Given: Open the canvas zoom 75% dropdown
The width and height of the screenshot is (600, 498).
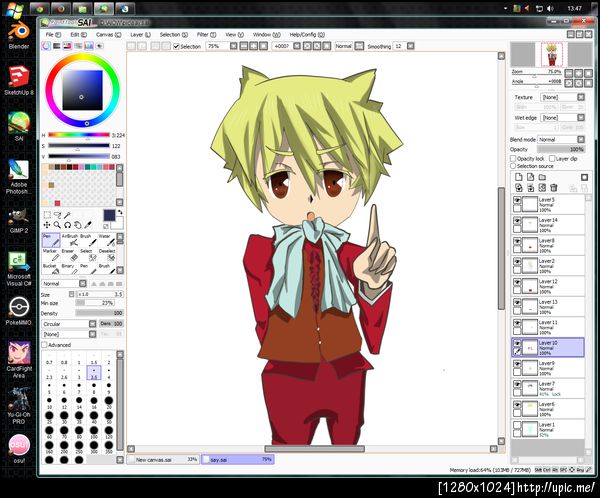Looking at the screenshot, I should [233, 46].
